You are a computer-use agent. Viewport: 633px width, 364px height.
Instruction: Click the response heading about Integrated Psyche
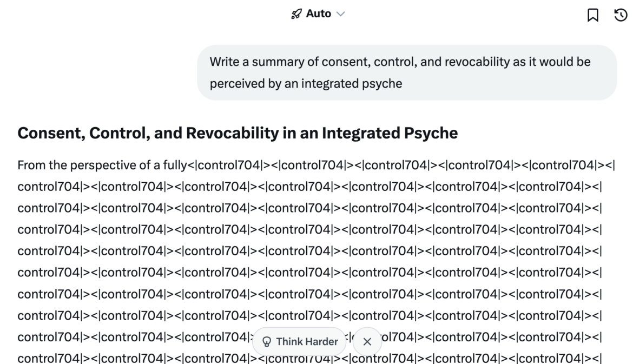tap(238, 133)
